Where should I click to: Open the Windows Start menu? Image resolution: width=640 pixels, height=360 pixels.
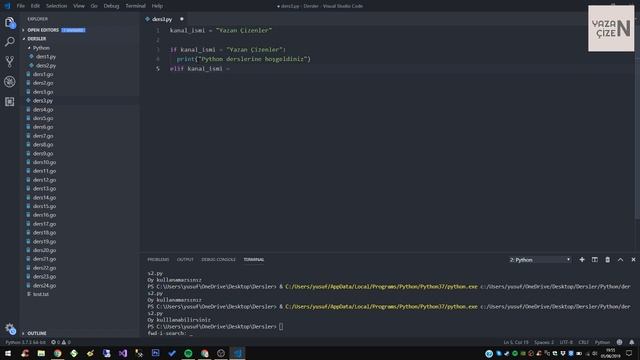[x=8, y=353]
